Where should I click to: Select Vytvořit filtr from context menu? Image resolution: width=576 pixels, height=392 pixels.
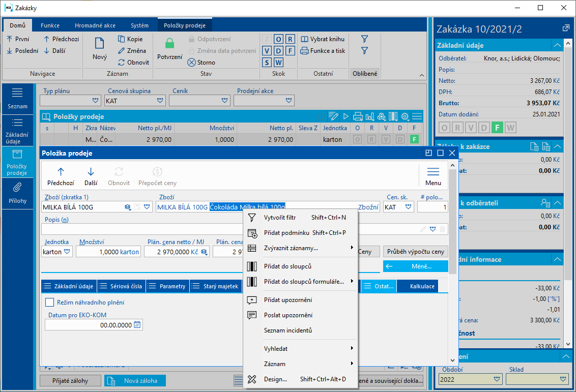[301, 218]
